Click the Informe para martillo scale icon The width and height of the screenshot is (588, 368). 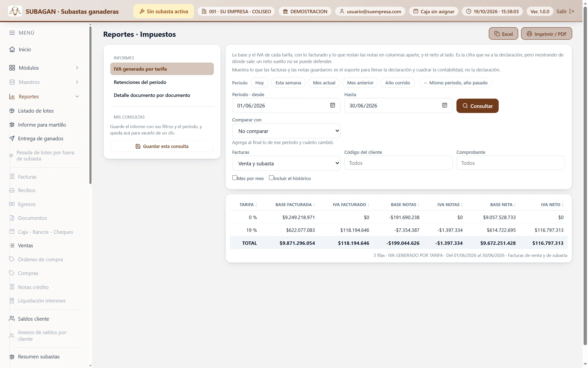click(12, 125)
